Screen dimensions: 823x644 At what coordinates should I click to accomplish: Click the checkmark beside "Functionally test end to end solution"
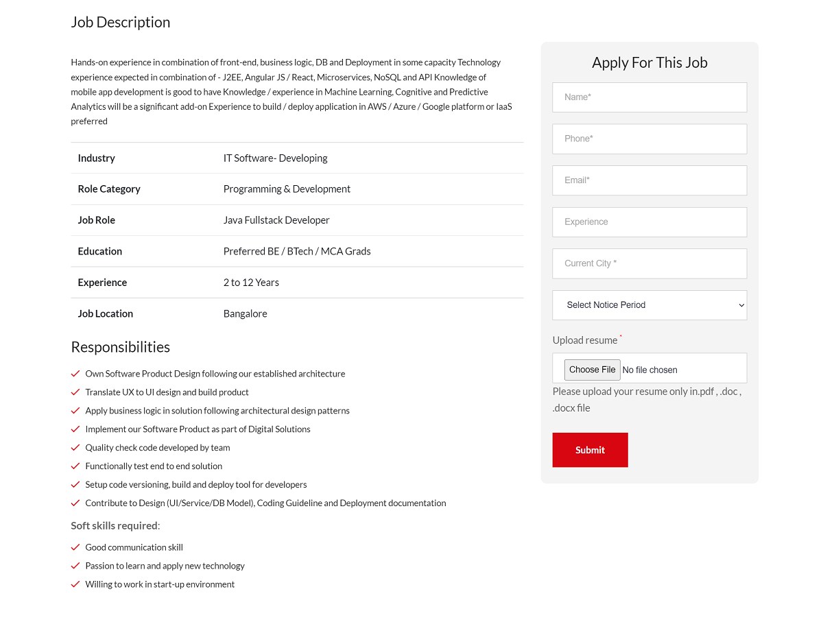click(75, 466)
